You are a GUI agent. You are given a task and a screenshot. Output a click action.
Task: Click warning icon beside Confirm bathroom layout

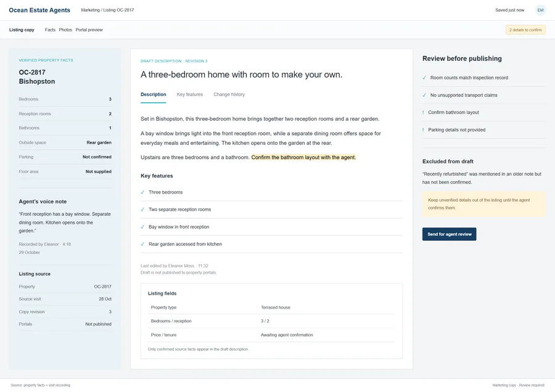[x=423, y=113]
